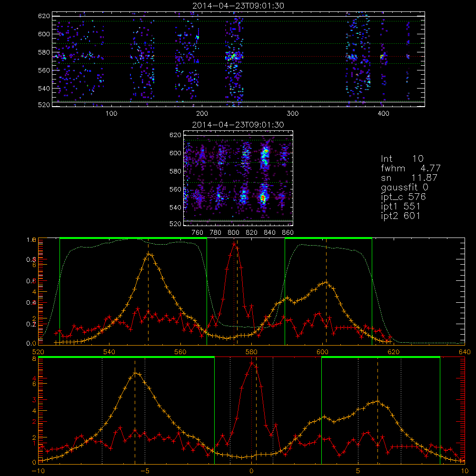Click the orange dashed line near 601 in profile plot
The width and height of the screenshot is (476, 476).
pos(327,291)
